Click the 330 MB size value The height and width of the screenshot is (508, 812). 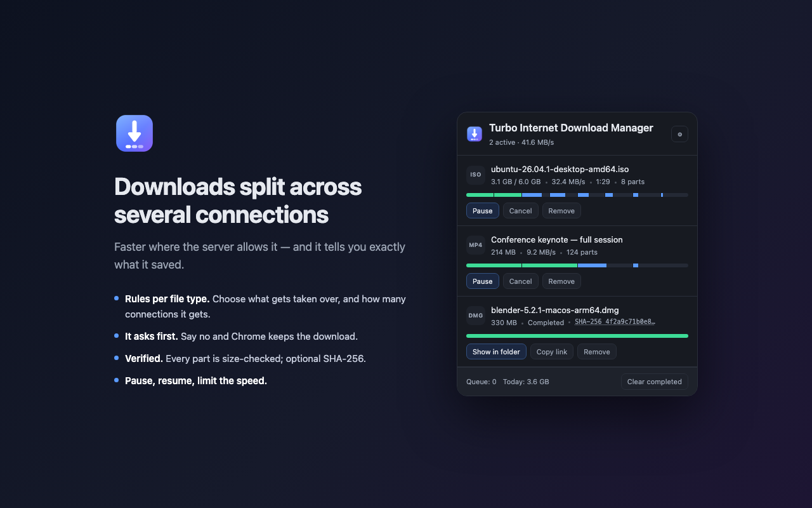click(x=504, y=323)
